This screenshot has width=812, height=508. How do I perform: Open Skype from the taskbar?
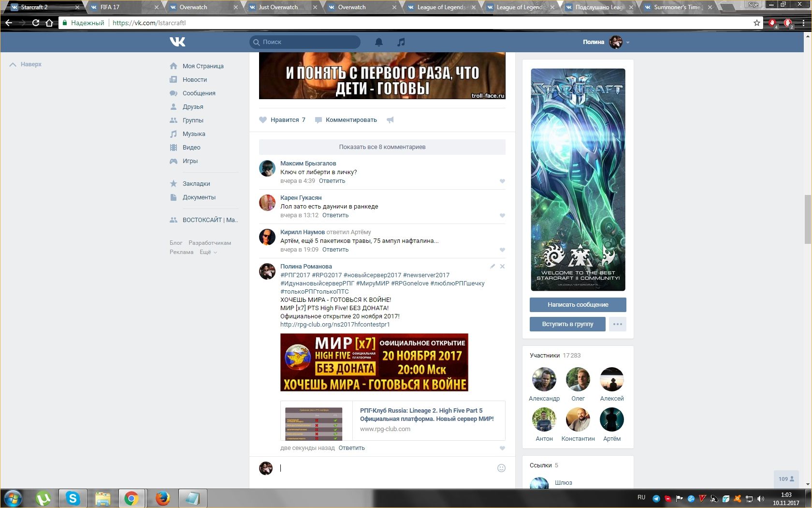click(73, 498)
